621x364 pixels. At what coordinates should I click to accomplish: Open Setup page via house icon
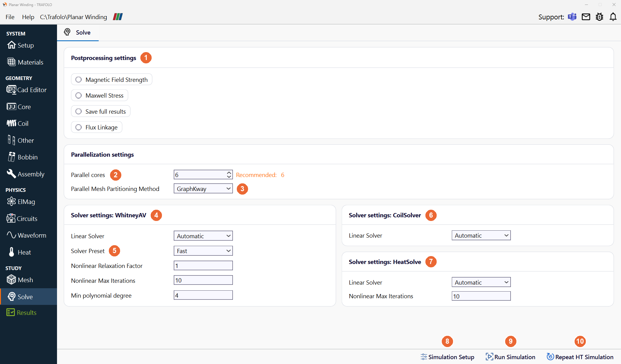(x=12, y=45)
